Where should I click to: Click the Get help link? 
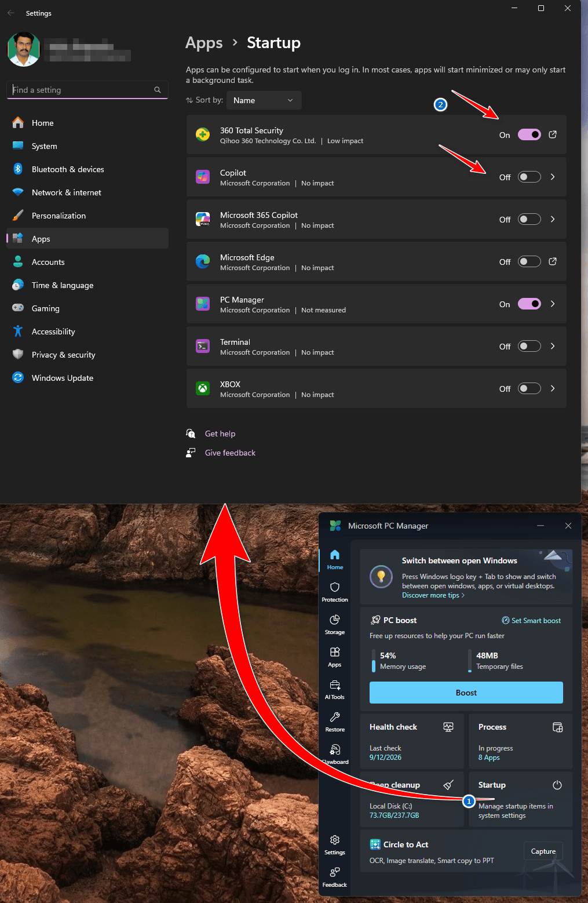[220, 434]
